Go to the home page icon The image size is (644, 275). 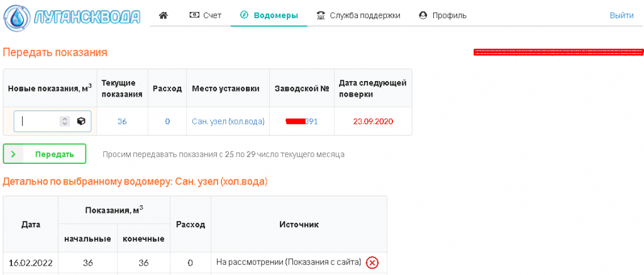pyautogui.click(x=164, y=15)
